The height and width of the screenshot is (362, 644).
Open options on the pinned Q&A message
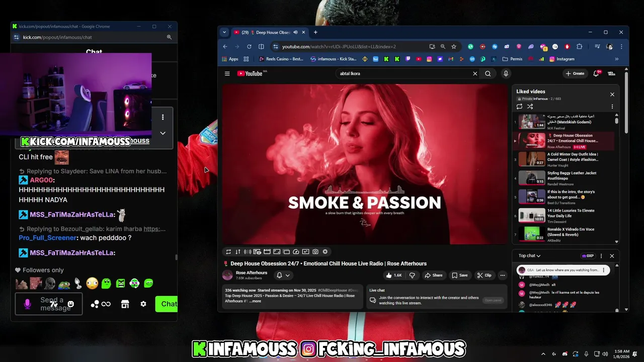(603, 270)
